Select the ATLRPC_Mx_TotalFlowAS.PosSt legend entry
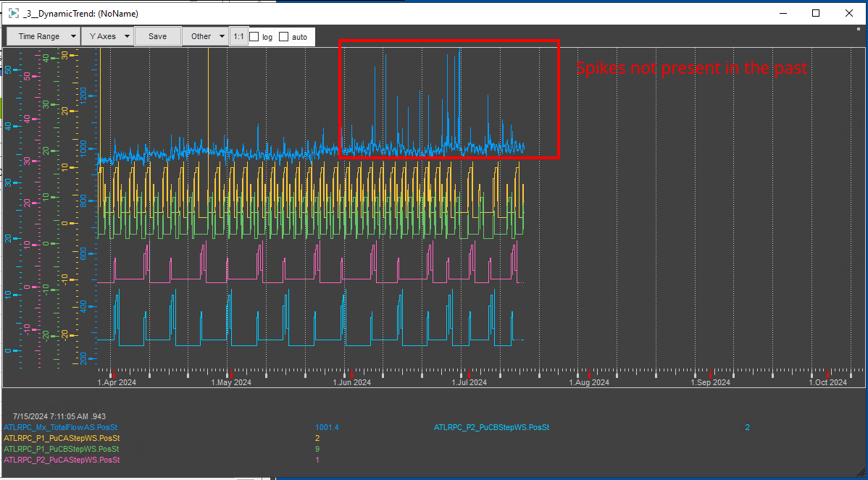 (60, 427)
